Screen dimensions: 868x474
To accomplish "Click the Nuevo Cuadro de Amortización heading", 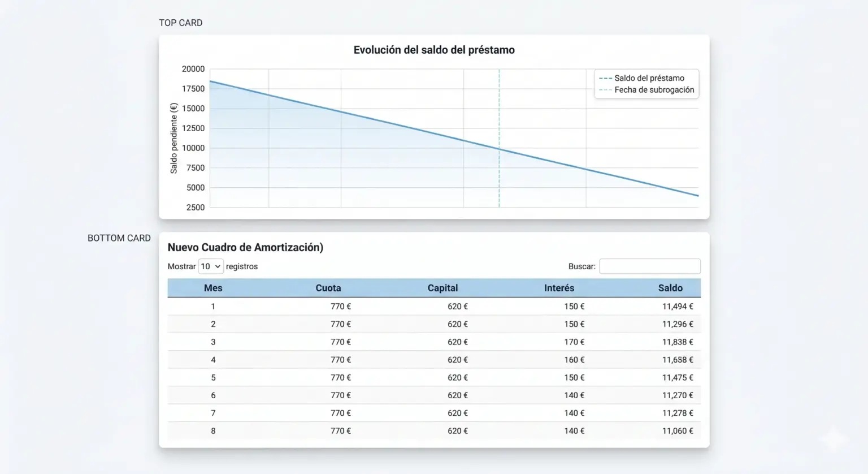I will click(x=245, y=247).
